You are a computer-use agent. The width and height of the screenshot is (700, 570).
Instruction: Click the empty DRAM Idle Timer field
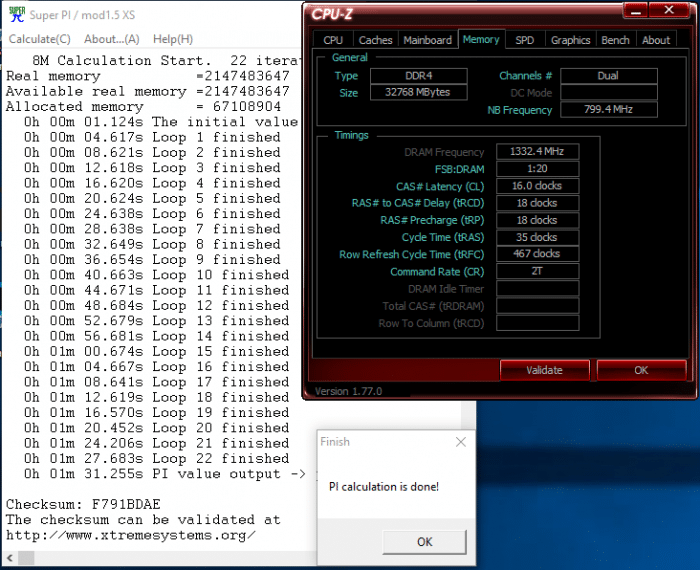(x=538, y=288)
